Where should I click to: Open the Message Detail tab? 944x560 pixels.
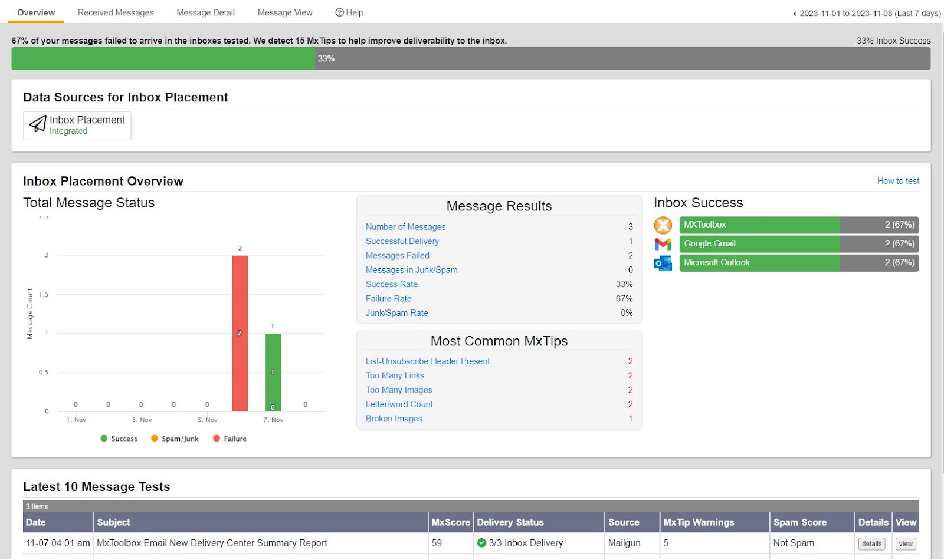click(205, 12)
